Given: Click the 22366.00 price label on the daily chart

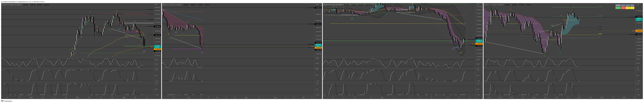Looking at the screenshot, I should (x=318, y=43).
